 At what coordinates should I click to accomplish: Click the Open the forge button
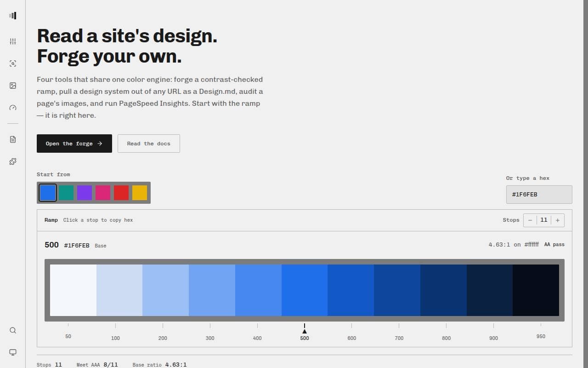coord(74,144)
